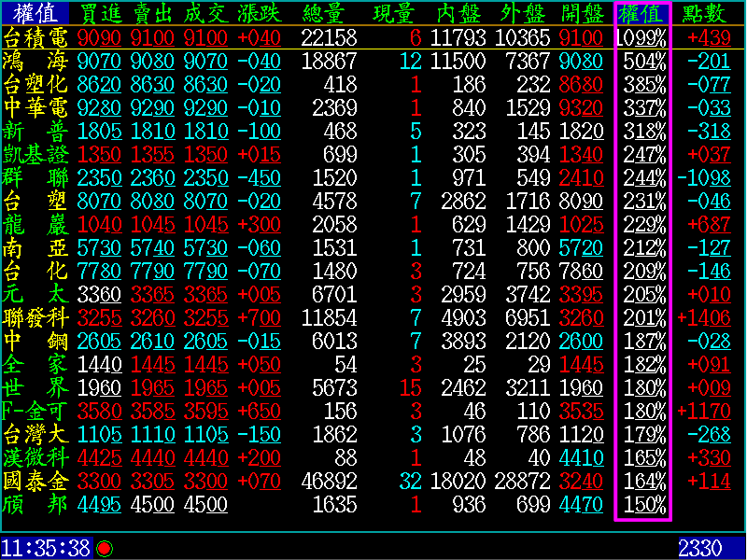Select the 鴻海 stock name
Image resolution: width=747 pixels, height=560 pixels.
pyautogui.click(x=35, y=61)
